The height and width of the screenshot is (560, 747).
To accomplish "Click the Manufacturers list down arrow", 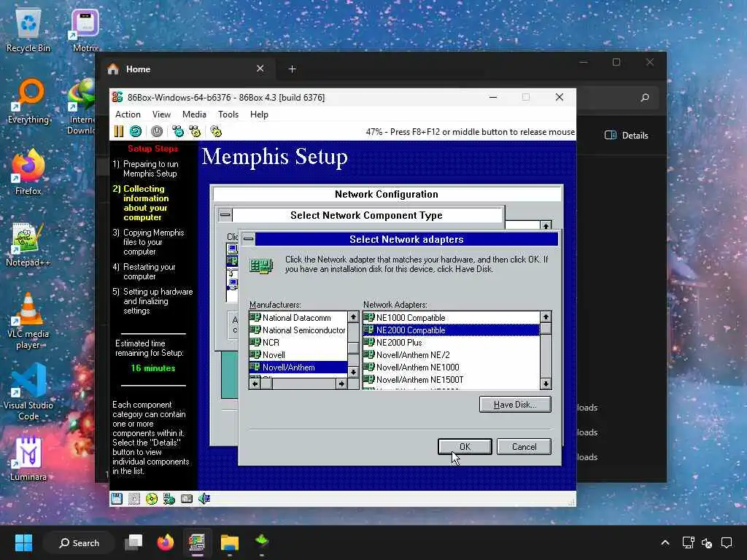I will pos(353,372).
